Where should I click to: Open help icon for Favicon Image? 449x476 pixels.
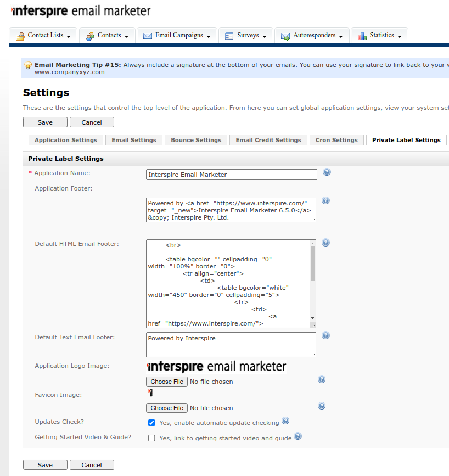point(322,406)
